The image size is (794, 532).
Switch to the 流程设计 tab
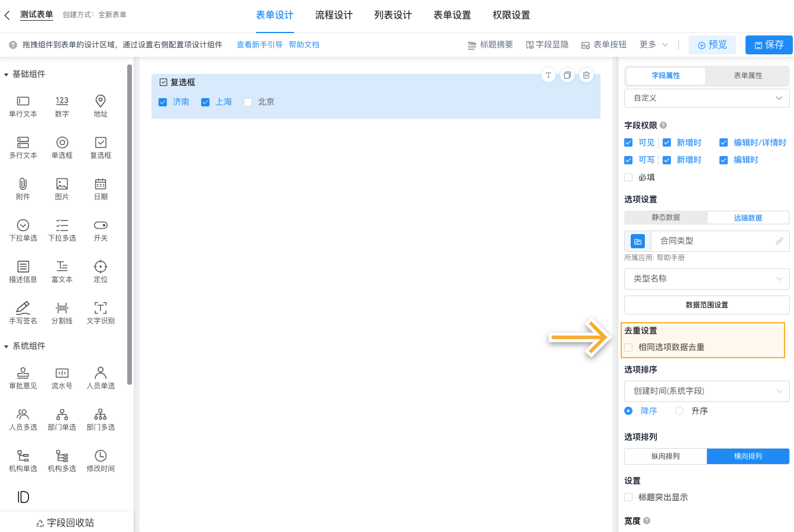[x=334, y=15]
